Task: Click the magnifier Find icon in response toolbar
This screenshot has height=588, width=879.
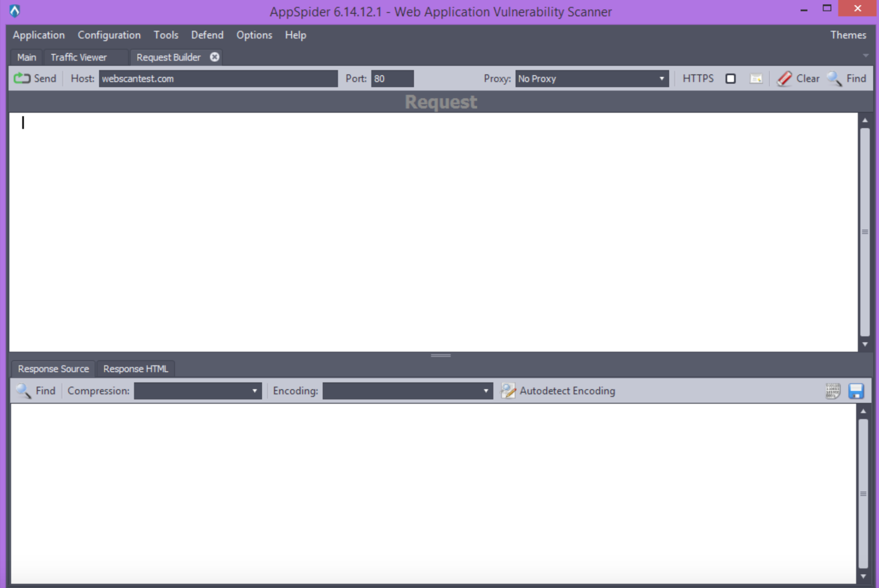Action: click(23, 391)
